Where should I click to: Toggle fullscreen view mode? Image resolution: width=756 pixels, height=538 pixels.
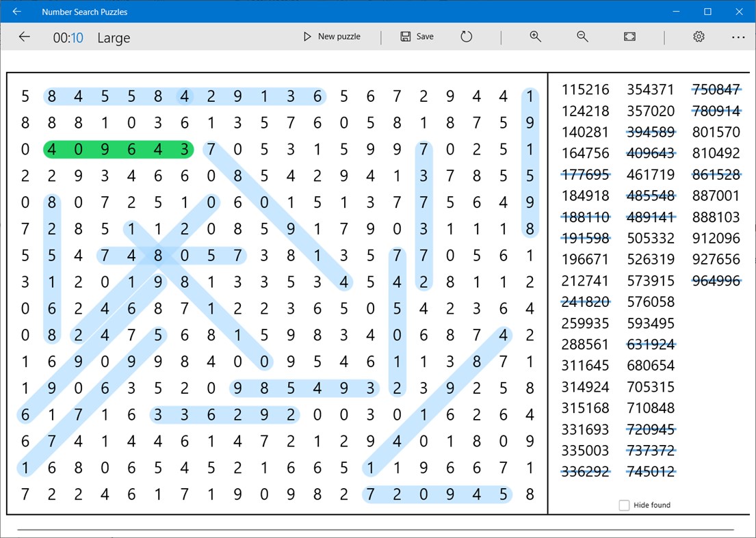629,36
